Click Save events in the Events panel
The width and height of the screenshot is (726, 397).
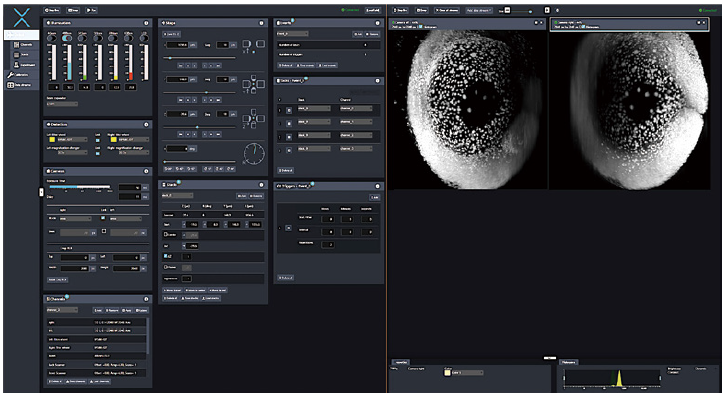pyautogui.click(x=306, y=65)
